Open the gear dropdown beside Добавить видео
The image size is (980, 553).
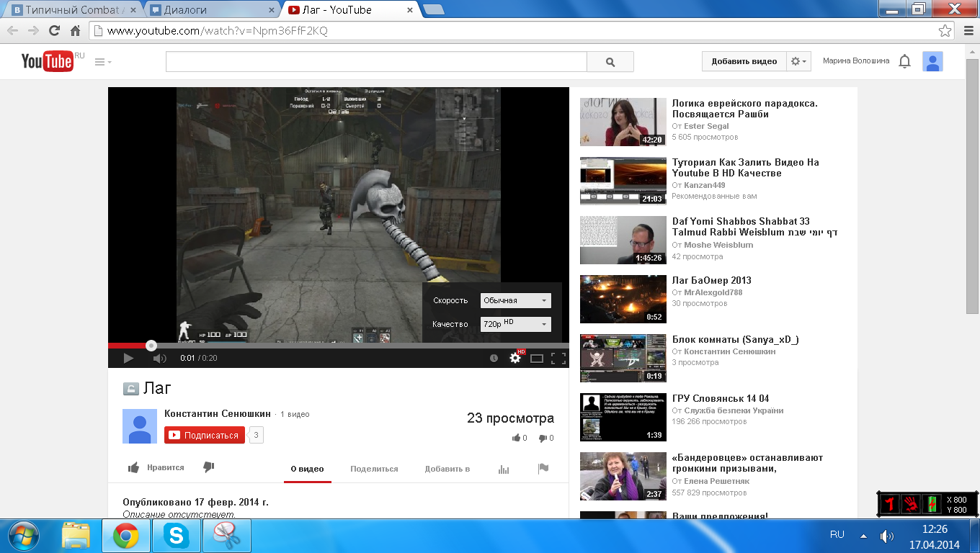click(800, 61)
